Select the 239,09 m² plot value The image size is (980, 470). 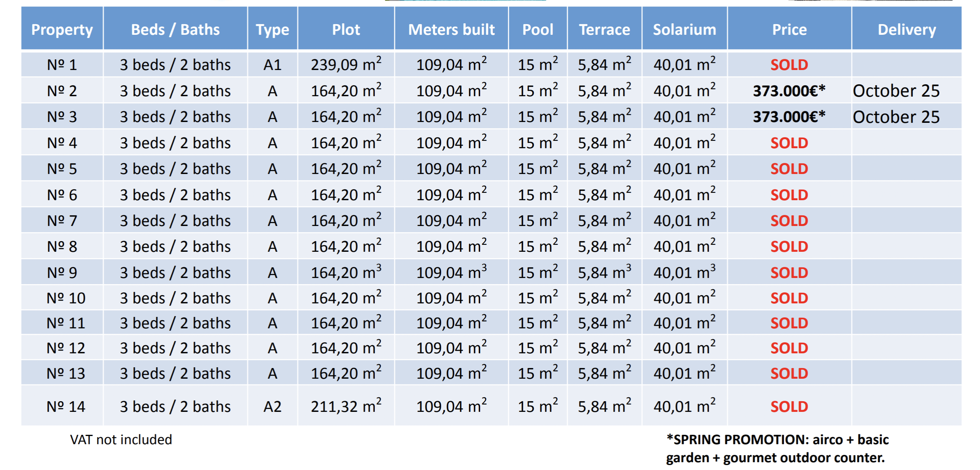[346, 64]
